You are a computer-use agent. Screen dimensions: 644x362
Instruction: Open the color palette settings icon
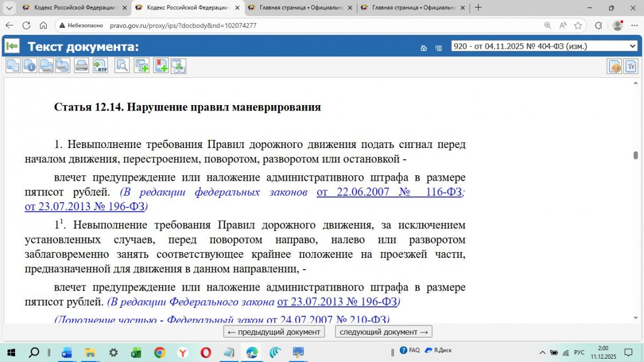tap(614, 67)
